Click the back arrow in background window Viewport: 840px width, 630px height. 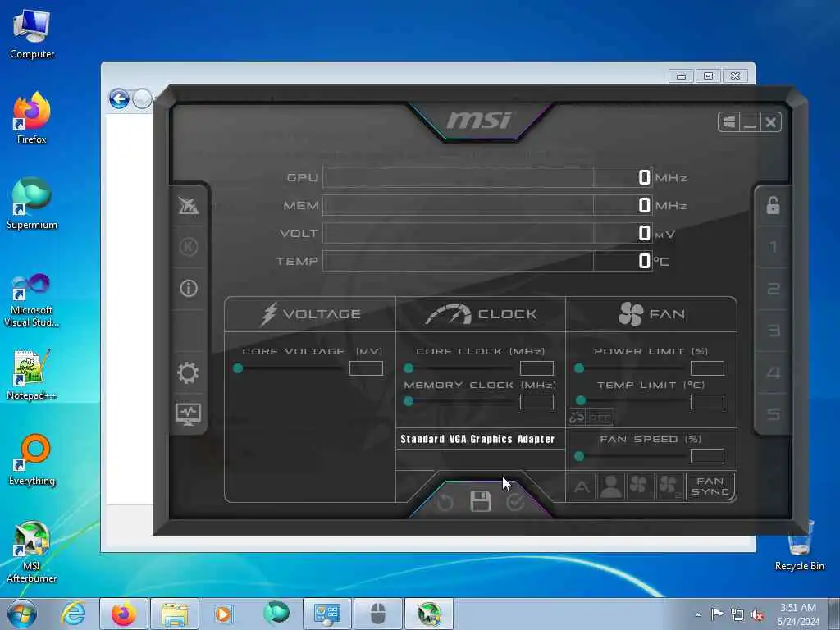point(119,99)
